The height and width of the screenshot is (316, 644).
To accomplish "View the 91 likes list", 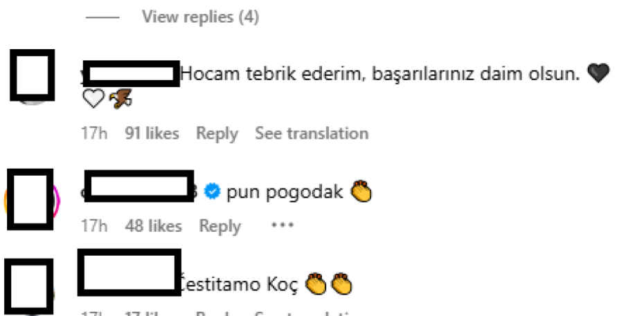I will coord(152,133).
